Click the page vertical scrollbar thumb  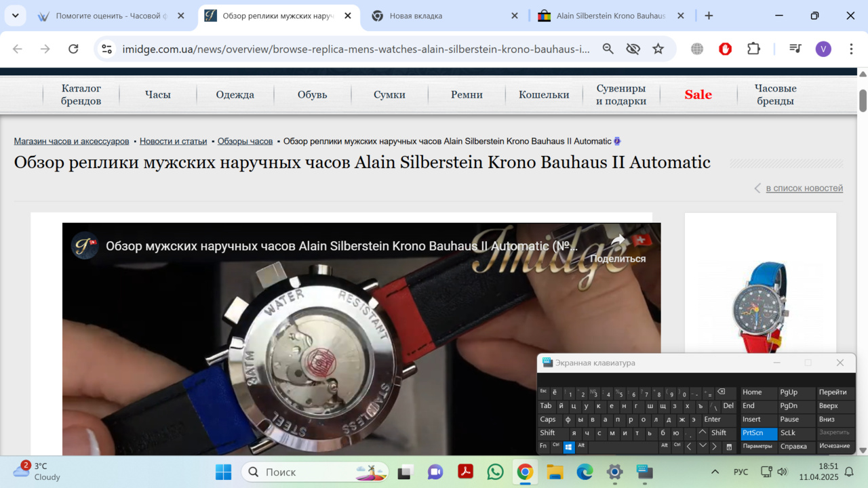tap(863, 100)
